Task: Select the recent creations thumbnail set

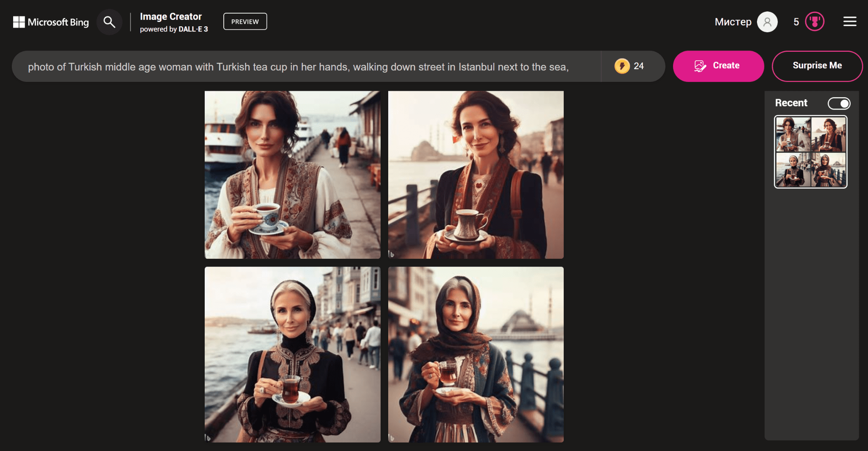Action: [x=810, y=152]
